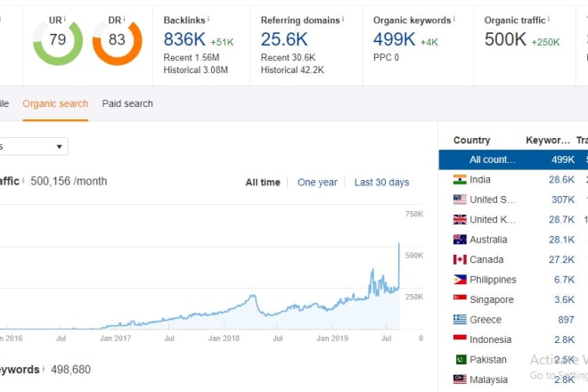
Task: Select the United States flag icon
Action: tap(460, 200)
